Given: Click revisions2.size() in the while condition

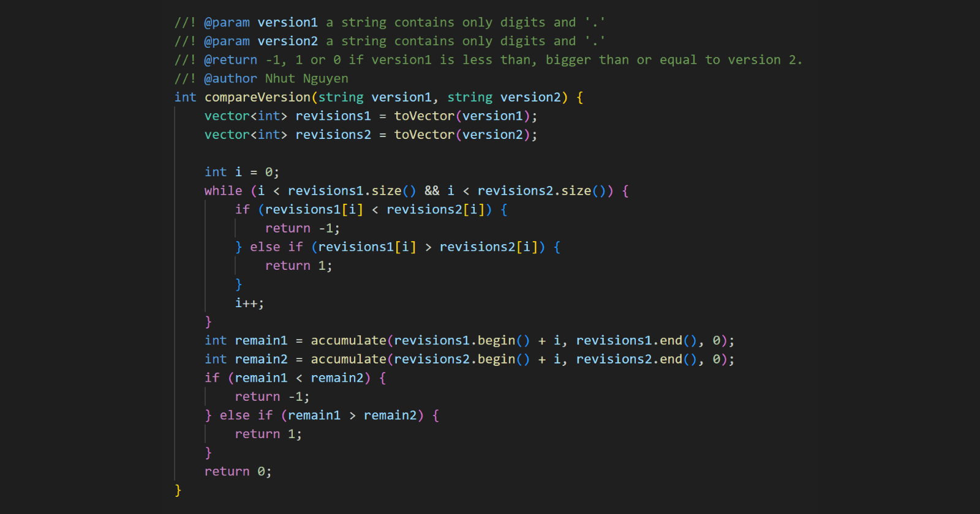Looking at the screenshot, I should point(541,191).
